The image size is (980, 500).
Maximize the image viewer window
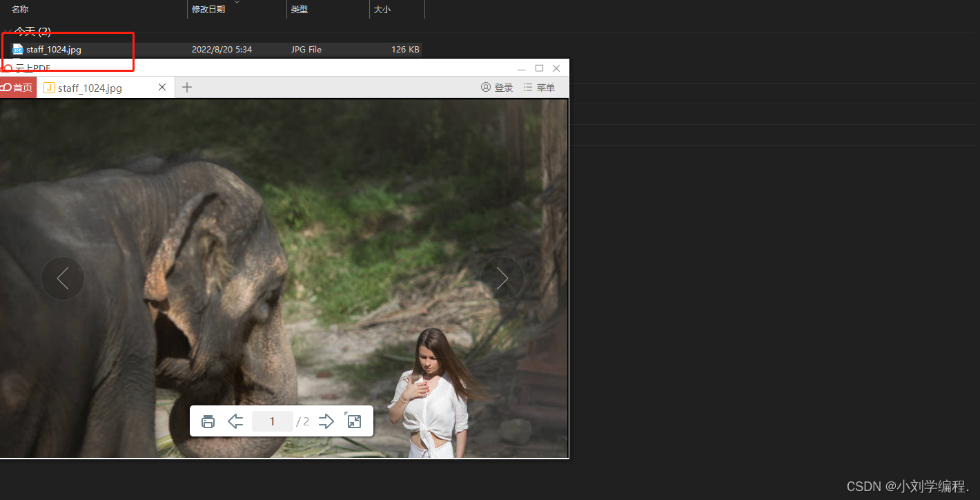(539, 68)
